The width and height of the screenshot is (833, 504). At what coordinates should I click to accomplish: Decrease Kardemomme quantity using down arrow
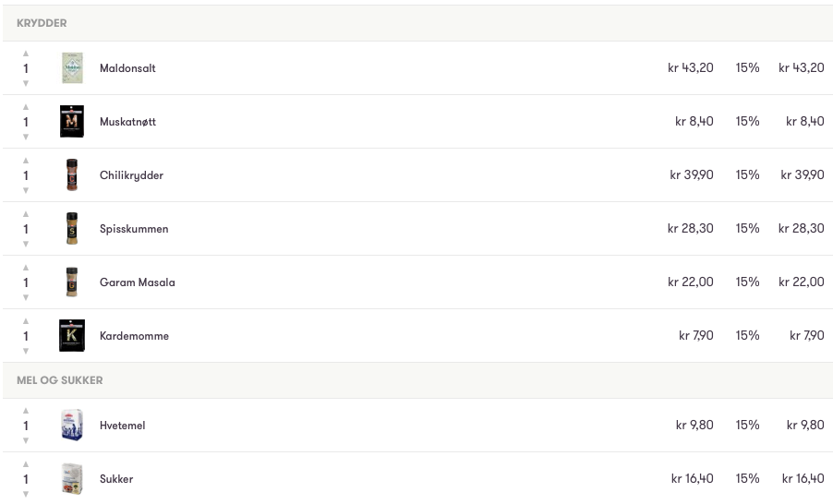(26, 351)
